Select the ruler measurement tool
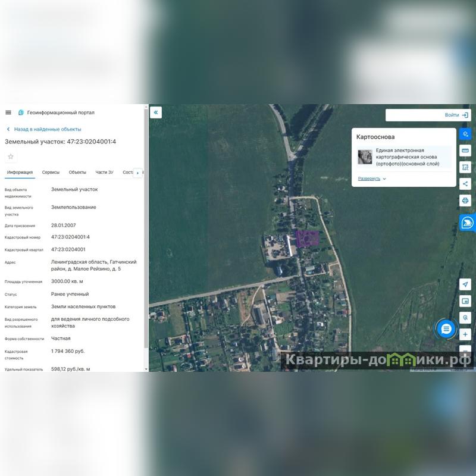 [465, 151]
